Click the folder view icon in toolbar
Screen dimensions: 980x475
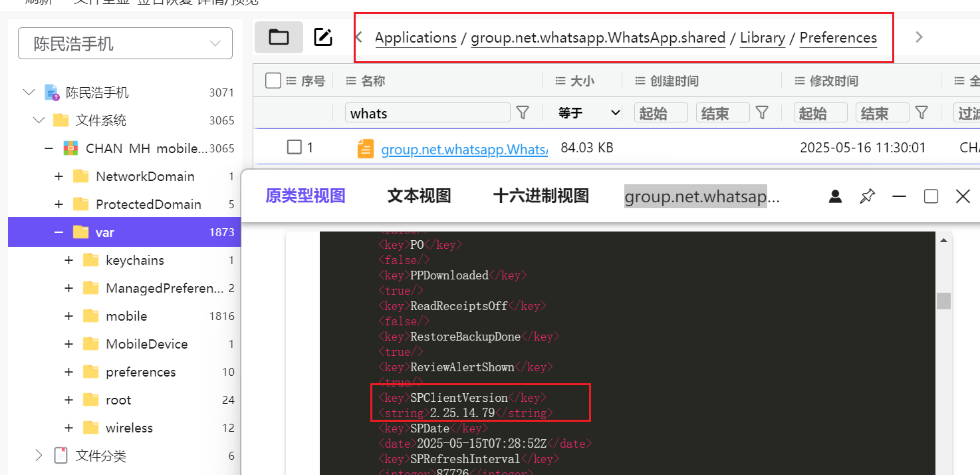click(x=279, y=37)
